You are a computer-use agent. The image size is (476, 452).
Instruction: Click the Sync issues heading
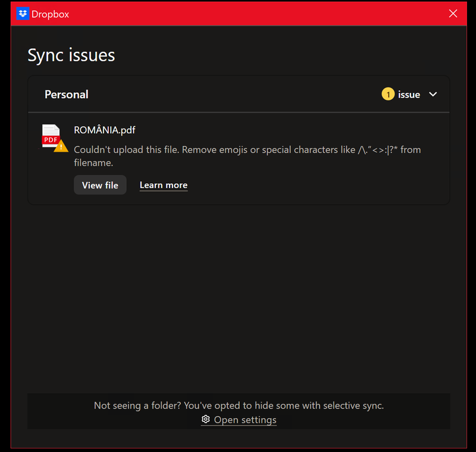(71, 55)
